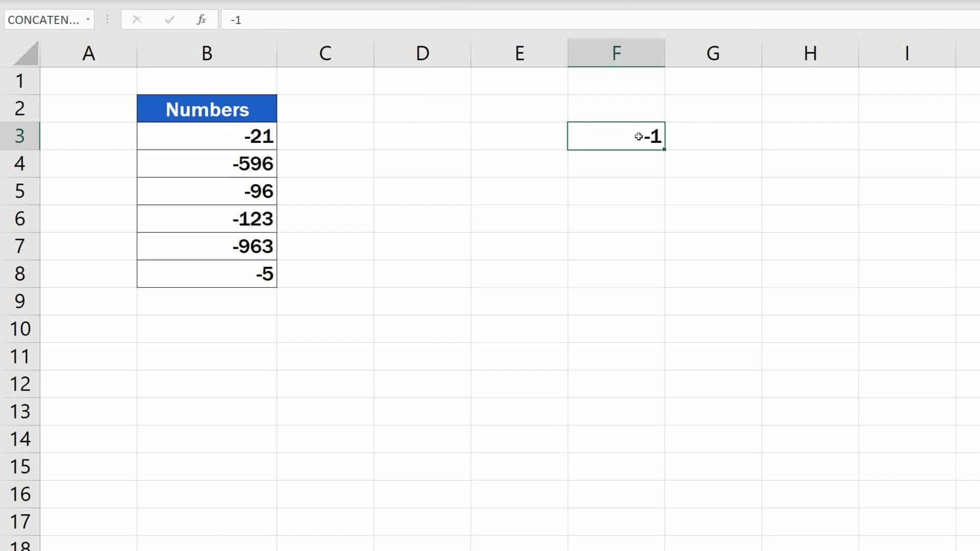Select cell B3 containing -21

click(x=206, y=136)
